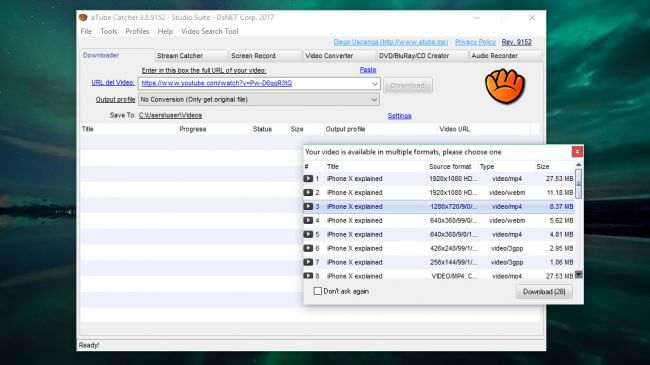Click the Paste link
The width and height of the screenshot is (650, 365).
click(x=368, y=70)
